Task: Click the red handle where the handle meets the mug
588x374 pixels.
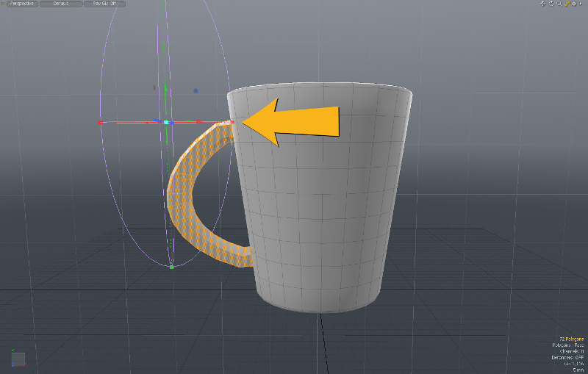Action: tap(232, 122)
